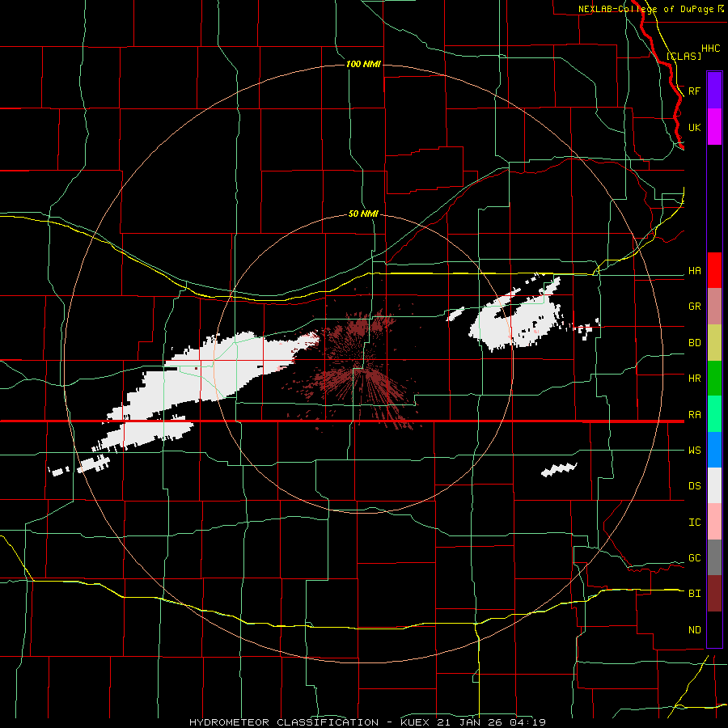Click the white dry snow area east of radar
The width and height of the screenshot is (728, 728).
tap(515, 320)
